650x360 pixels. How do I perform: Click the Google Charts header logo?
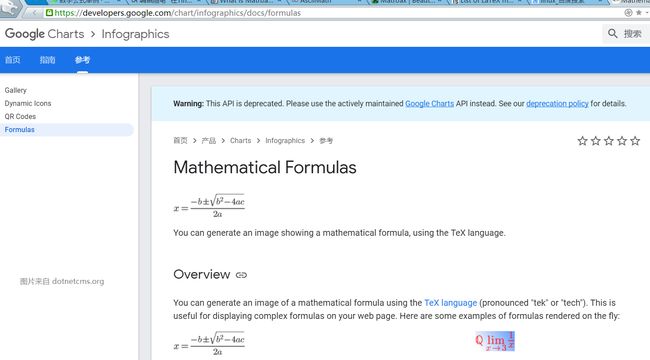[x=44, y=34]
